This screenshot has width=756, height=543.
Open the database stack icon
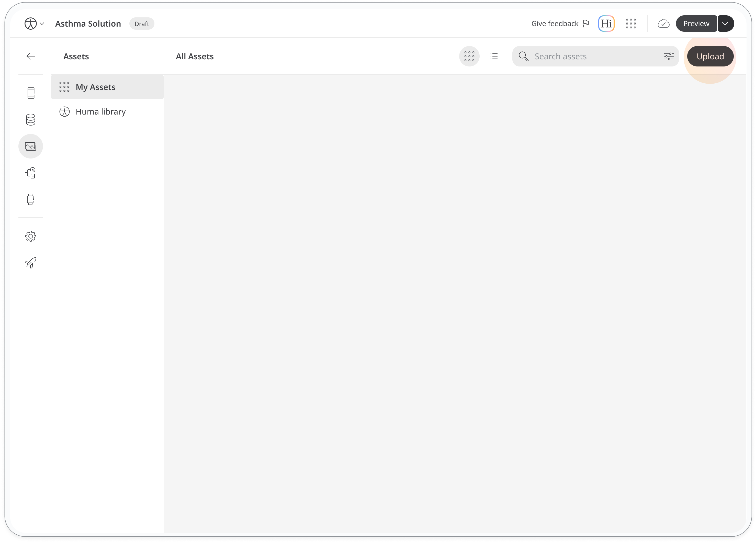31,120
